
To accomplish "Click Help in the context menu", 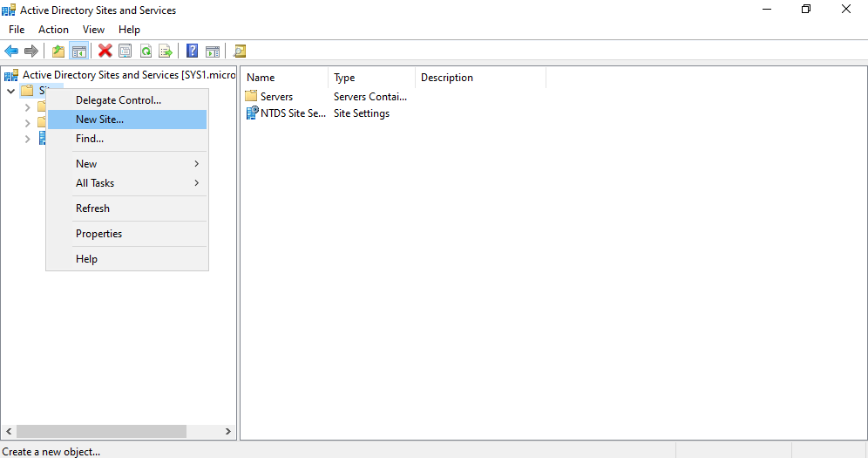I will (127, 259).
